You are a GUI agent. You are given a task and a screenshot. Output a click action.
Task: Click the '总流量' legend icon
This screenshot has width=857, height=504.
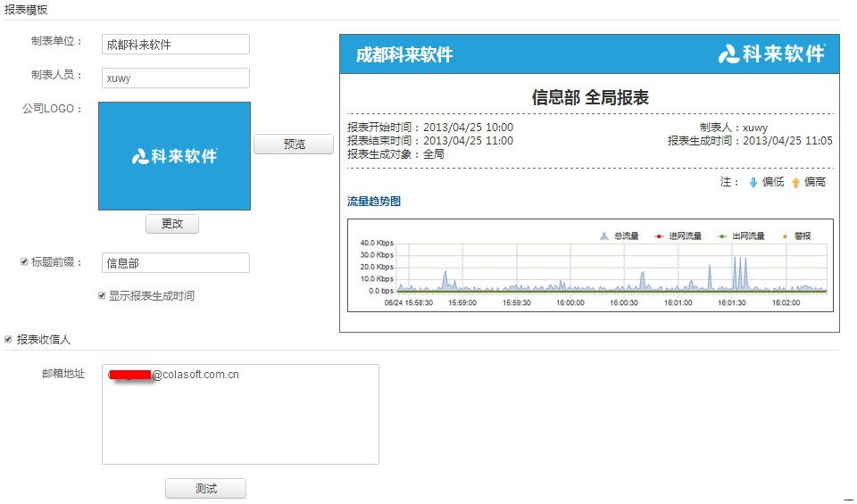(604, 236)
